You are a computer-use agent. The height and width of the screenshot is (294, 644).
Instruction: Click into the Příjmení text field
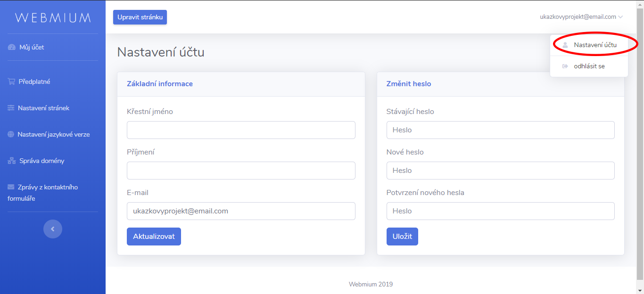point(241,171)
